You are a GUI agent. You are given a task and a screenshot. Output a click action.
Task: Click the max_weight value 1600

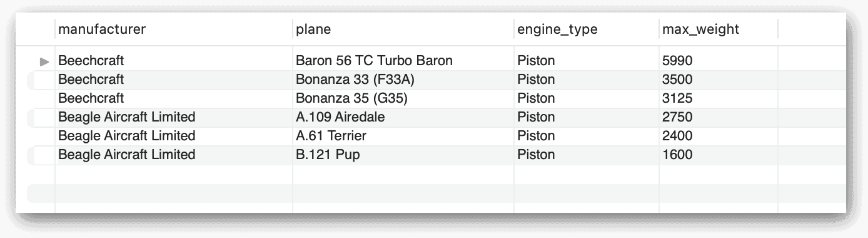pos(677,155)
